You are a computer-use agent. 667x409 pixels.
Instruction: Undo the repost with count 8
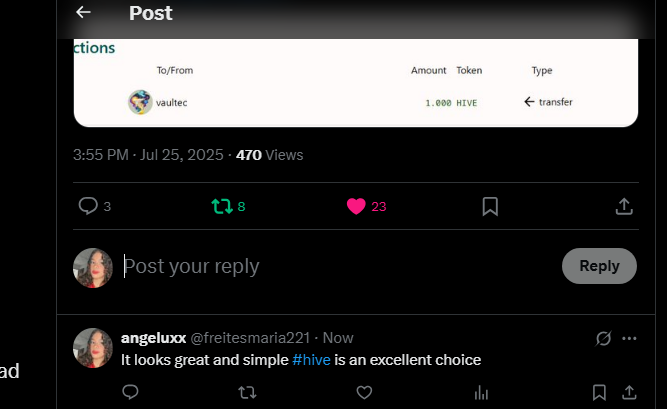[x=228, y=206]
